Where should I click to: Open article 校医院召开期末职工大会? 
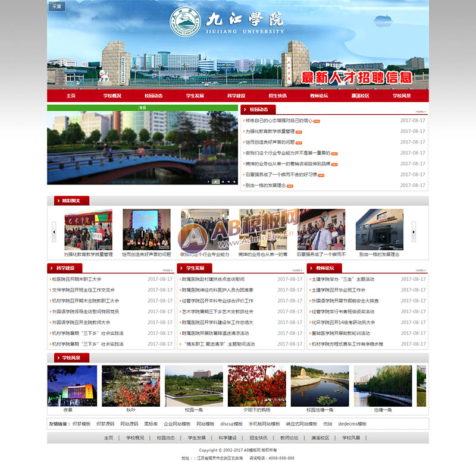77,279
